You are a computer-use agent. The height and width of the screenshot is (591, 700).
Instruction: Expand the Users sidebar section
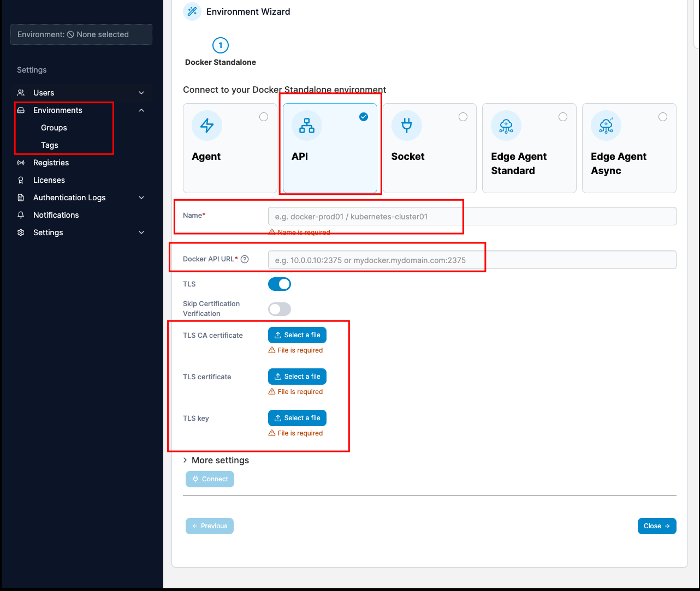coord(141,93)
